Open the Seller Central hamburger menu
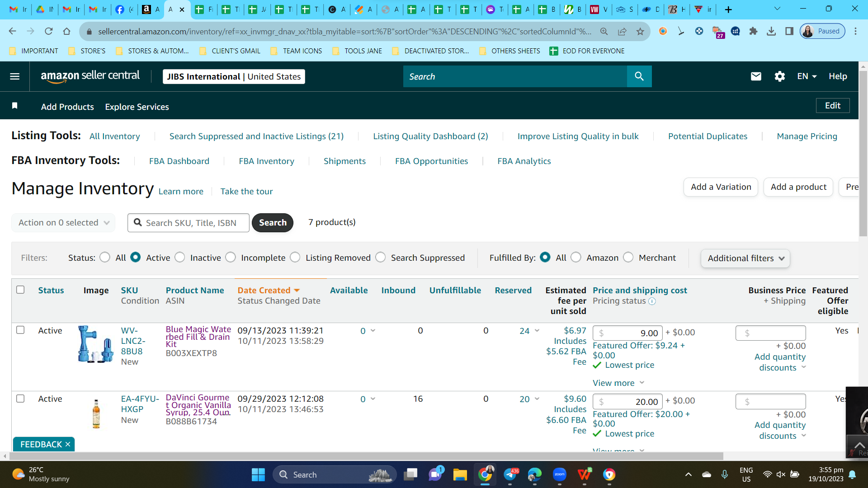 14,76
